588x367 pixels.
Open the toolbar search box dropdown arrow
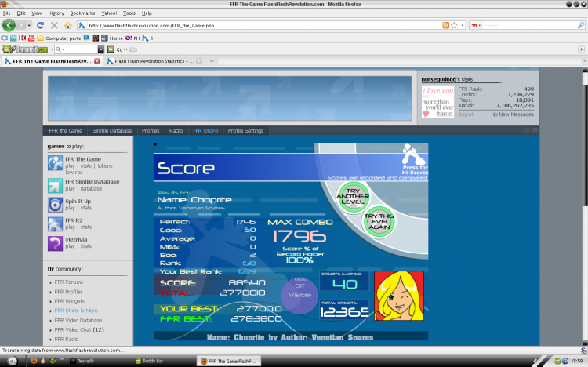(101, 49)
